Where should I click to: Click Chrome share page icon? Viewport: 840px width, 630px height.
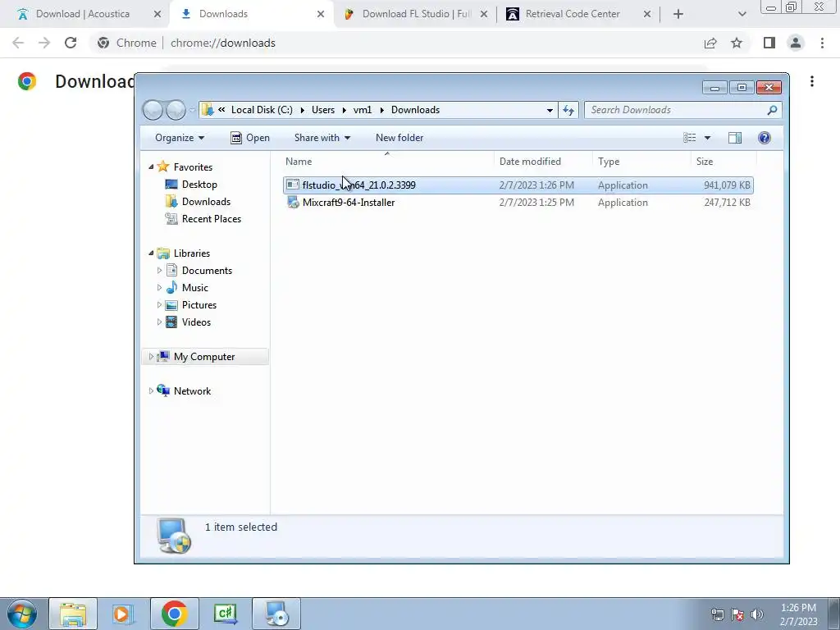[x=710, y=43]
